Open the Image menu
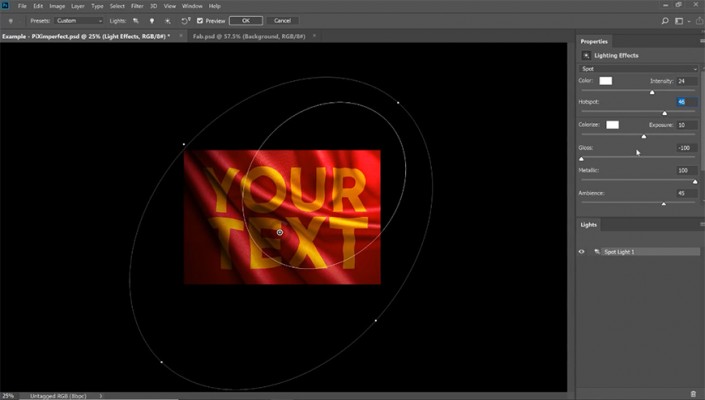This screenshot has height=400, width=705. click(57, 6)
